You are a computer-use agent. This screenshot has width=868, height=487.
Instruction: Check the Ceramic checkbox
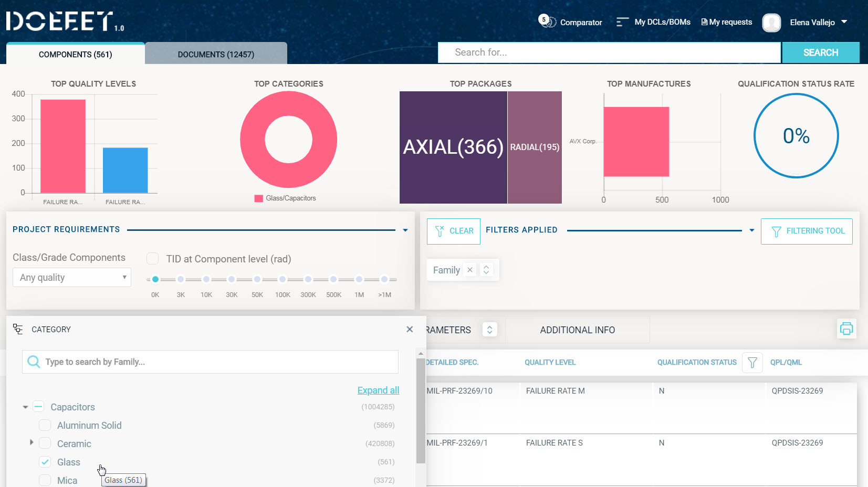(45, 443)
